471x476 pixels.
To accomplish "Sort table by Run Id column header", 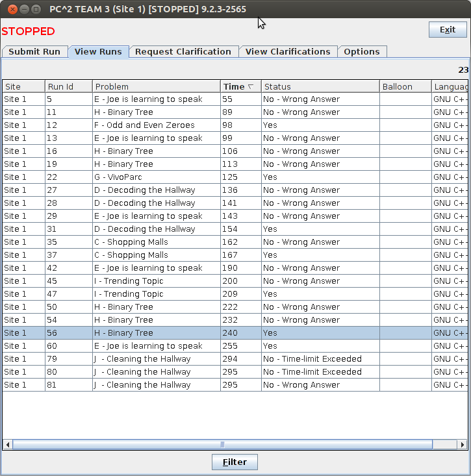I will [68, 86].
